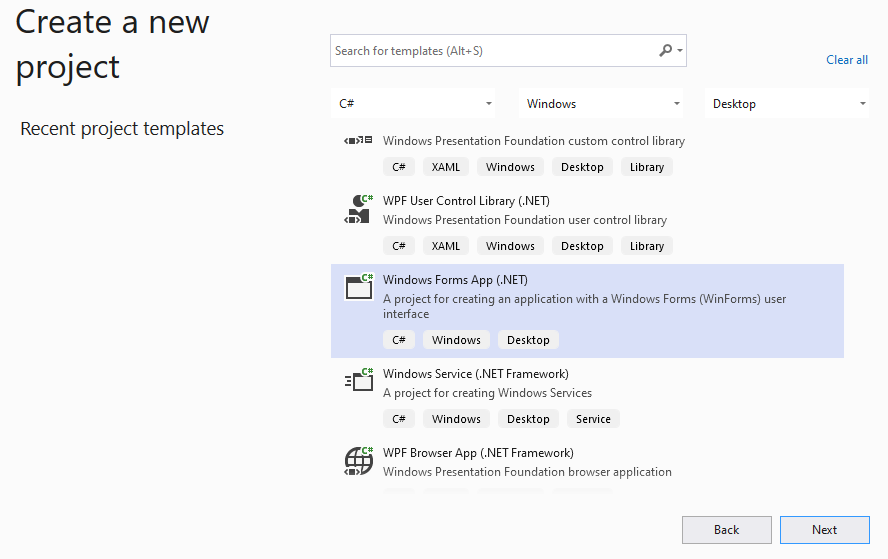The height and width of the screenshot is (559, 888).
Task: Click the Next button
Action: click(825, 530)
